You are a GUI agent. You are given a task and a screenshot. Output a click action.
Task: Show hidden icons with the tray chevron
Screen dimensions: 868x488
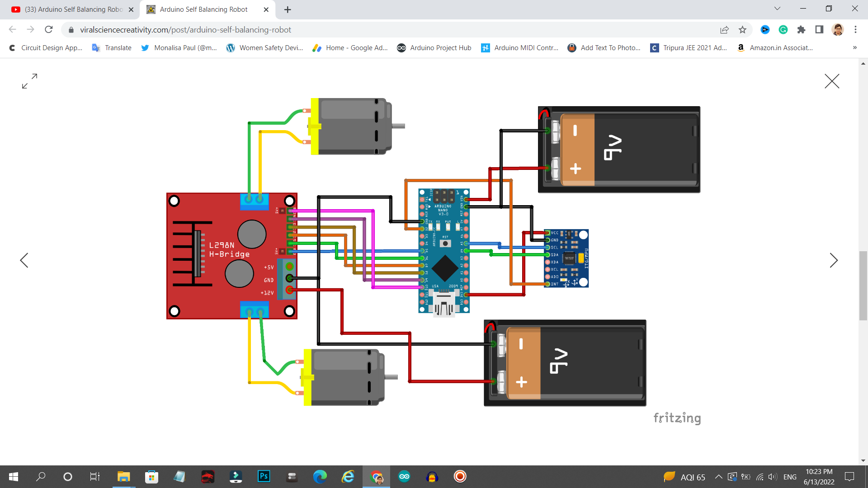(x=719, y=476)
